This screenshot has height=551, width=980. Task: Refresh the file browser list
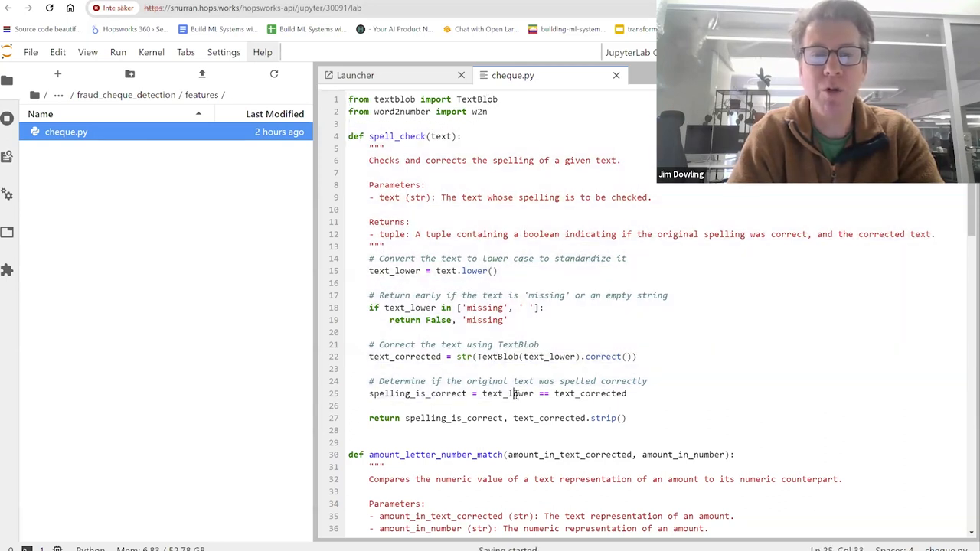(x=274, y=74)
